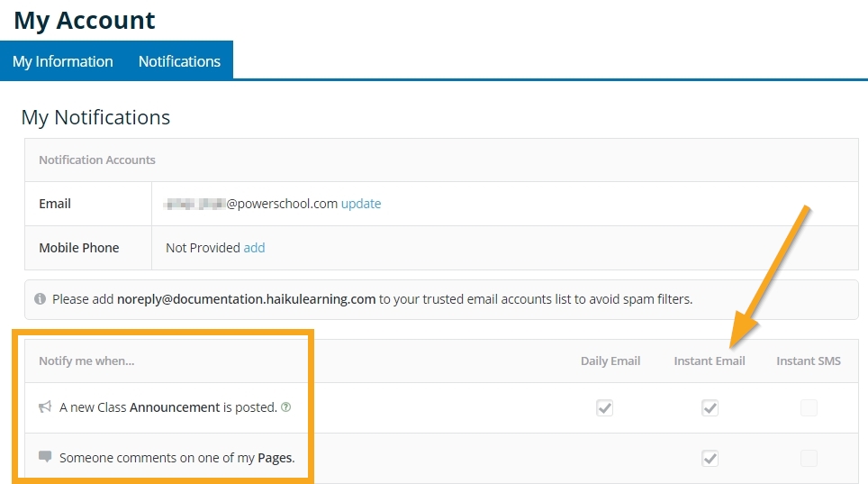Screen dimensions: 868x484
Task: Toggle Instant Email for Pages comments
Action: 710,459
